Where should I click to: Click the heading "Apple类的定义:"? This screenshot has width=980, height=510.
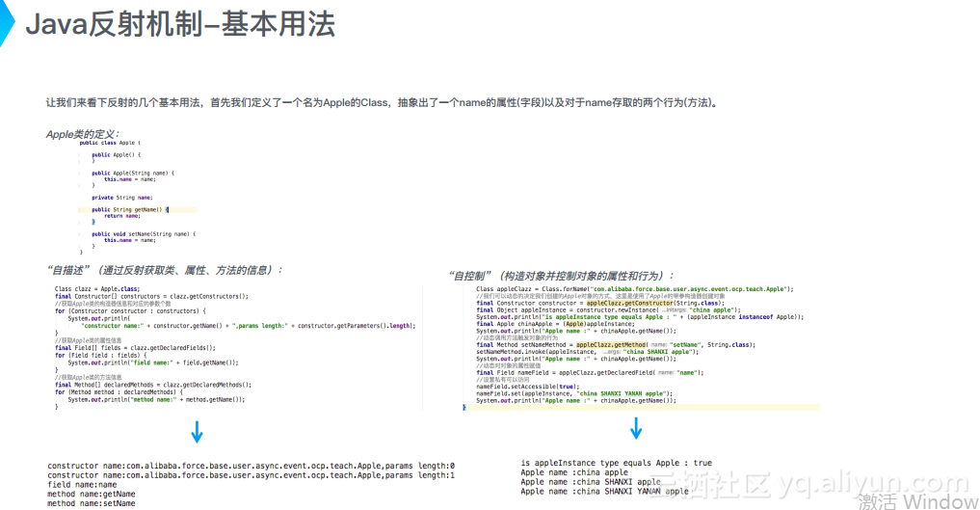[x=83, y=134]
